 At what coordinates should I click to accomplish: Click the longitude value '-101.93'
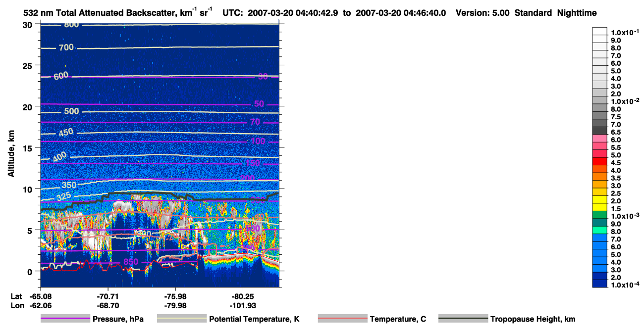[x=243, y=306]
